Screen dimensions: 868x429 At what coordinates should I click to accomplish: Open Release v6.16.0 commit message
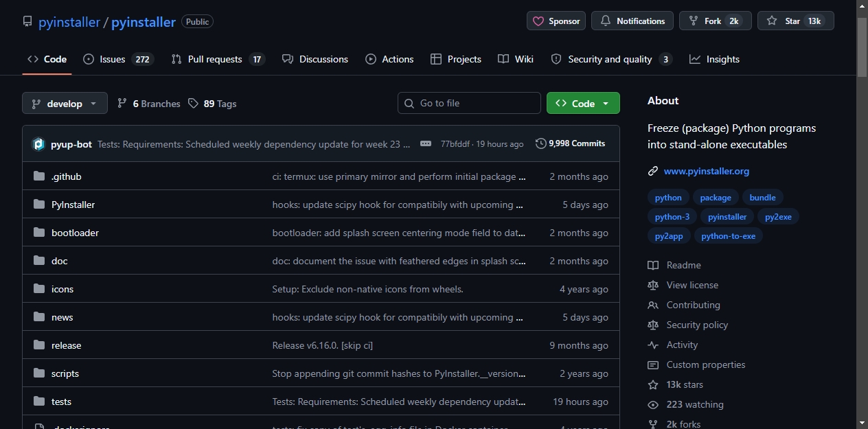click(323, 345)
